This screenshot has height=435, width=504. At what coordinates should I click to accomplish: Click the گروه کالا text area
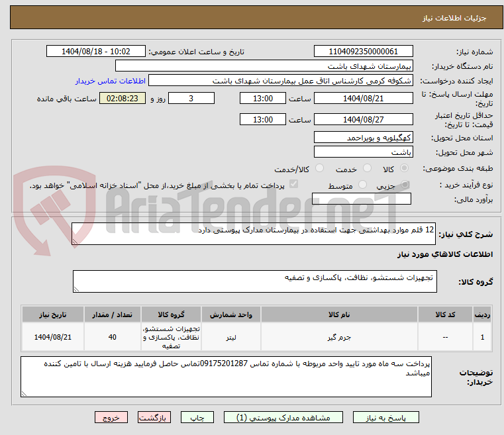point(254,281)
